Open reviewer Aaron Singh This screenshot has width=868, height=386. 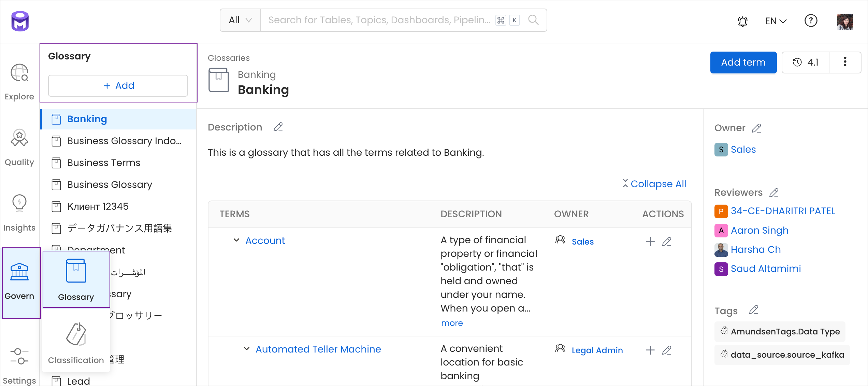(x=759, y=230)
